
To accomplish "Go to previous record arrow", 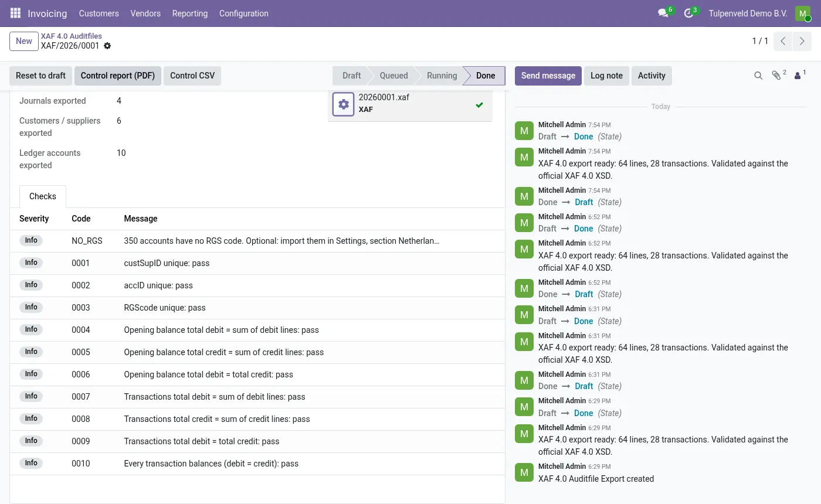I will (x=783, y=41).
